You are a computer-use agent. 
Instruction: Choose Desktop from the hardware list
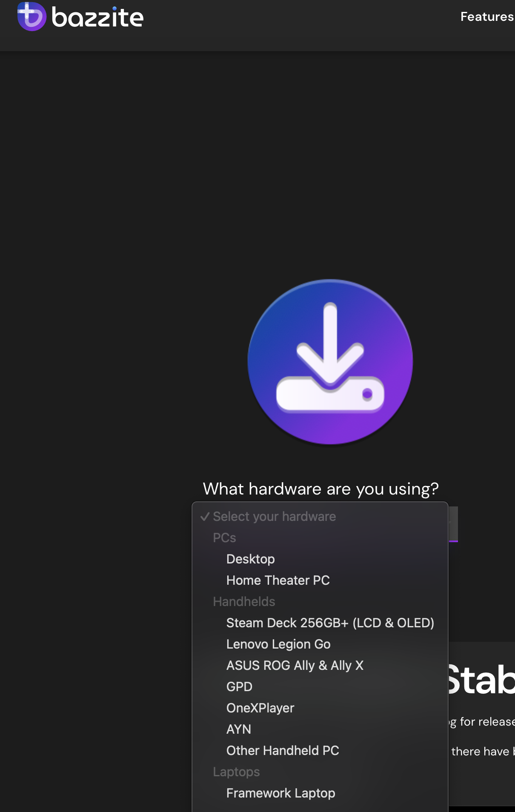[x=320, y=559]
